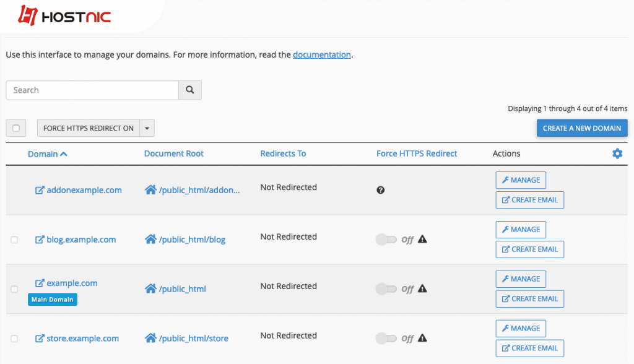Click warning triangle in blog.example.com row
634x364 pixels.
[422, 239]
